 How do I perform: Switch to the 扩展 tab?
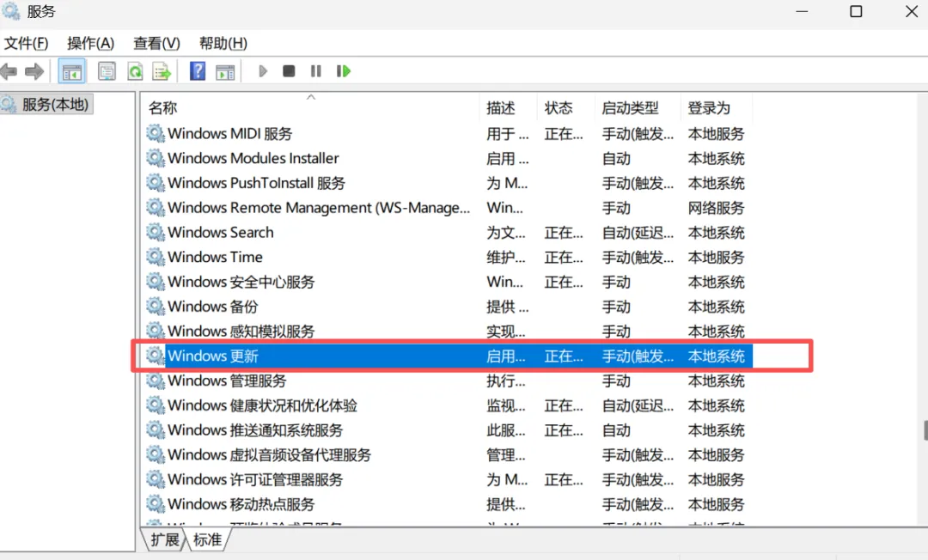click(x=164, y=540)
